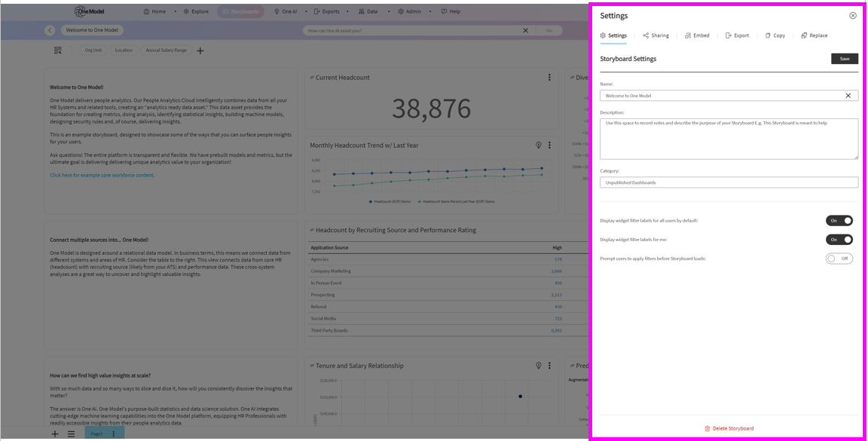
Task: Open Current Headcount tile options menu
Action: [x=549, y=78]
